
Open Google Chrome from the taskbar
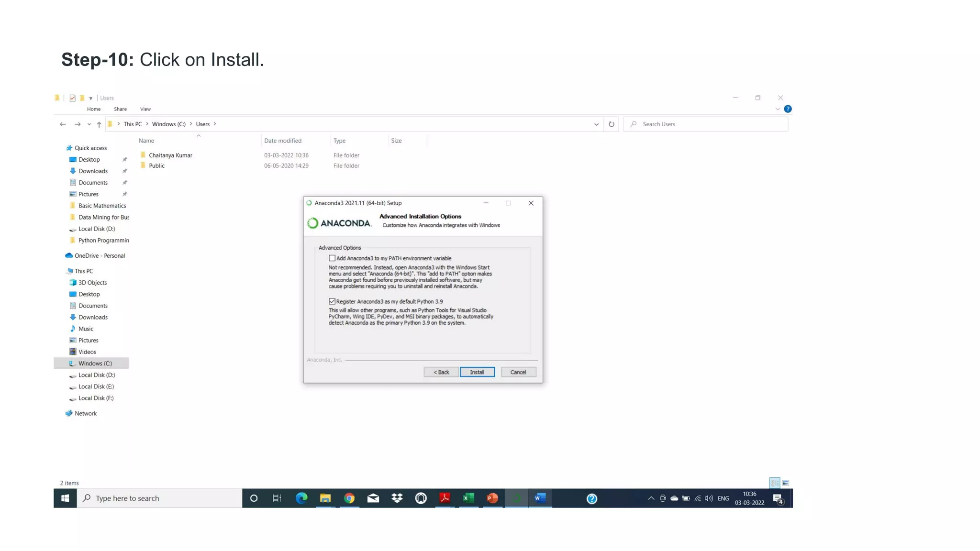pyautogui.click(x=349, y=498)
